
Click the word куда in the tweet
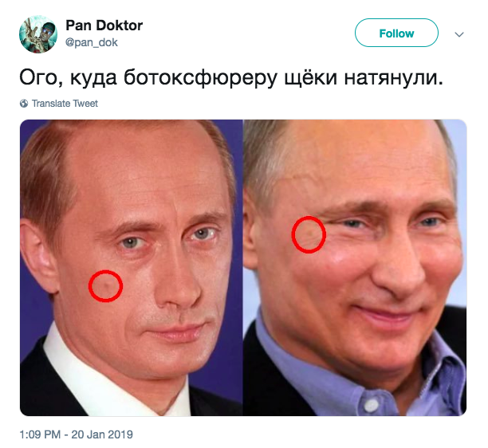coord(93,78)
